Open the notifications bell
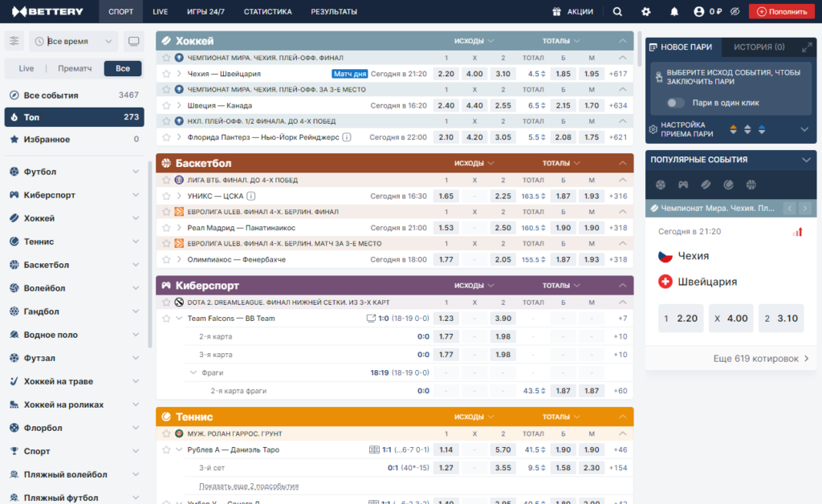The width and height of the screenshot is (822, 504). tap(674, 11)
